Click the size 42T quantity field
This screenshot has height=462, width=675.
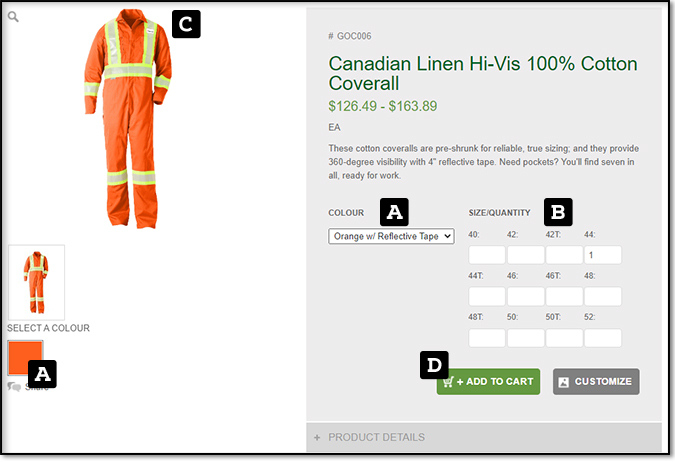coord(564,255)
